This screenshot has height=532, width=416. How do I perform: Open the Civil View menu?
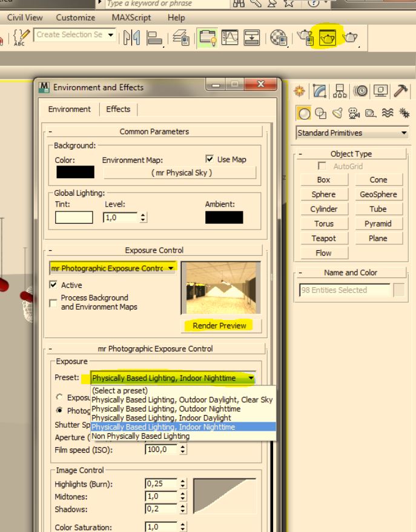coord(25,18)
